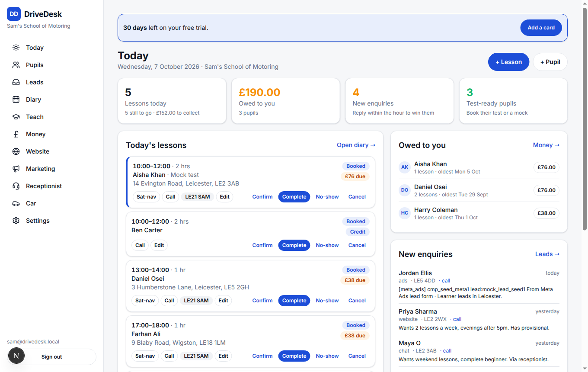The image size is (588, 372).
Task: Navigate to the Diary page
Action: tap(52, 99)
